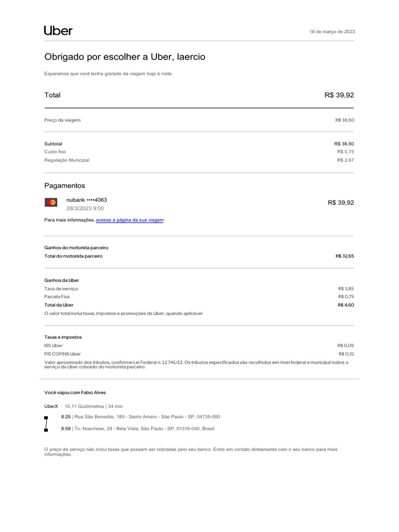Select the 'Obrigado por escolher a Uber' heading
This screenshot has width=399, height=532.
click(x=125, y=57)
